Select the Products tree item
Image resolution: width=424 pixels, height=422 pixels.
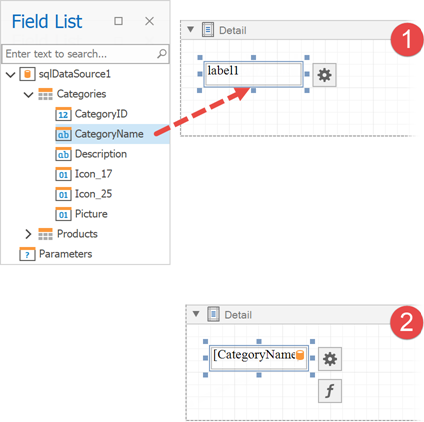point(77,234)
